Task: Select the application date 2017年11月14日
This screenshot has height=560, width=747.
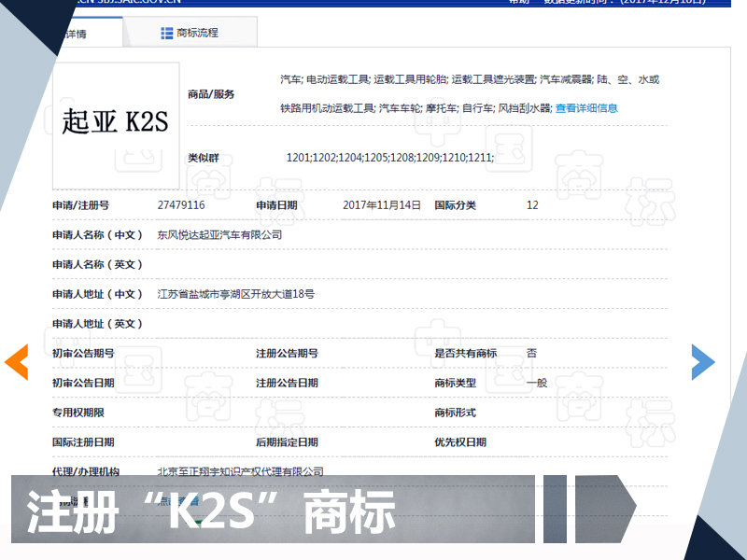Action: pyautogui.click(x=382, y=205)
